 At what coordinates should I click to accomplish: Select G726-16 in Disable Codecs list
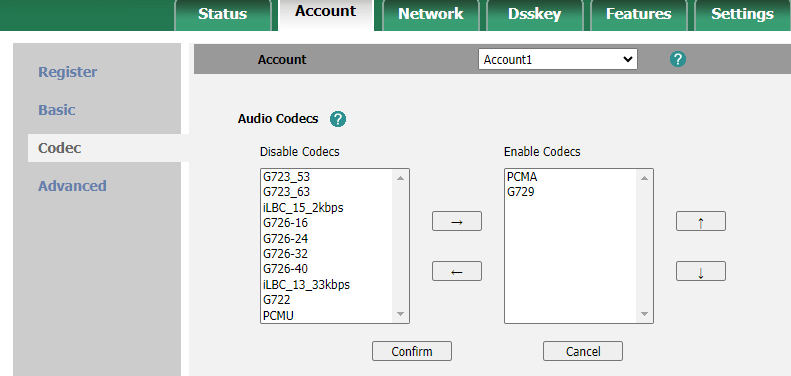pyautogui.click(x=327, y=223)
